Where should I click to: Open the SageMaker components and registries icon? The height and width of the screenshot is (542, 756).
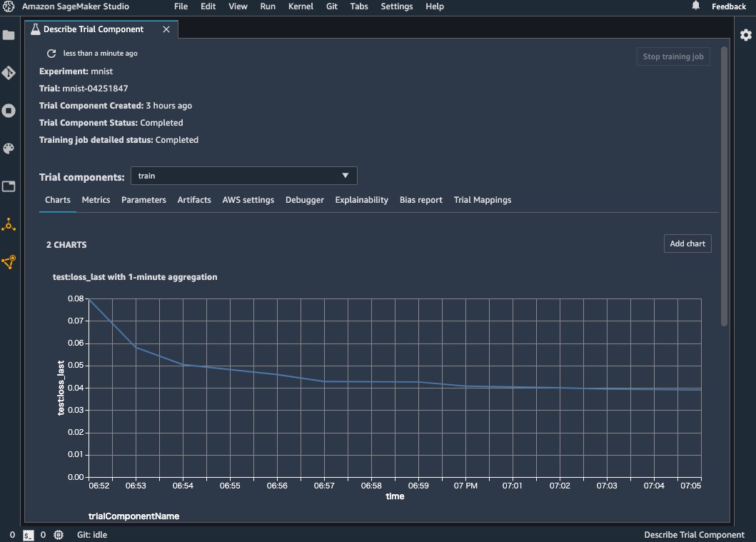click(9, 224)
